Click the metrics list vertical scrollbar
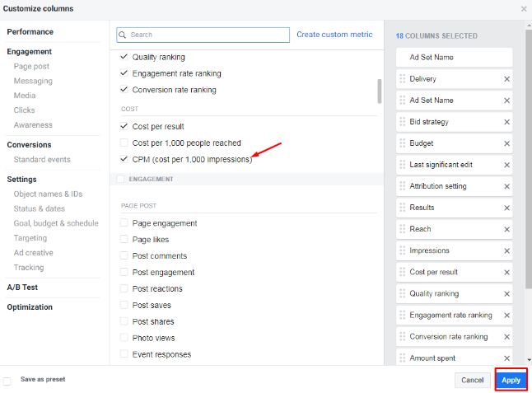The width and height of the screenshot is (532, 393). click(379, 91)
